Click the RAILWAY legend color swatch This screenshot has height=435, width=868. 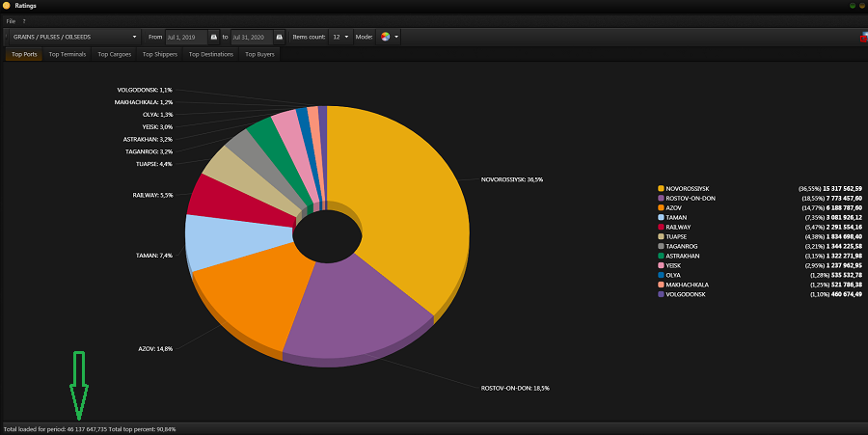(661, 227)
